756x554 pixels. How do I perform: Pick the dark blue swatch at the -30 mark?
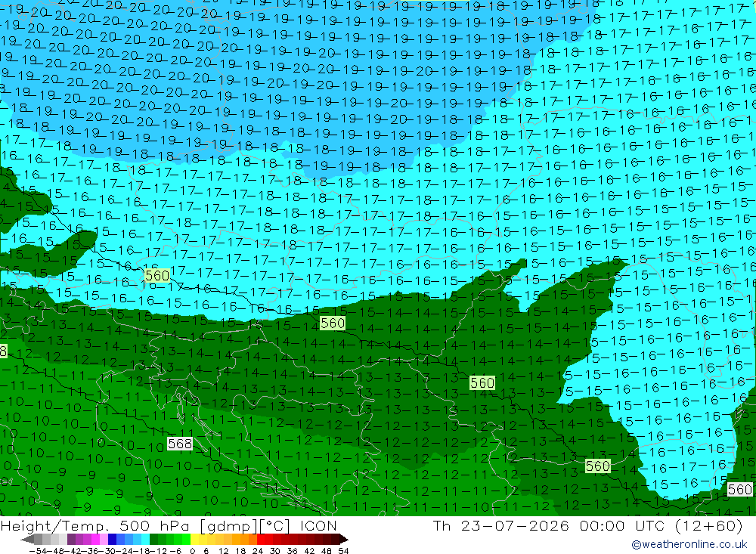tap(112, 540)
